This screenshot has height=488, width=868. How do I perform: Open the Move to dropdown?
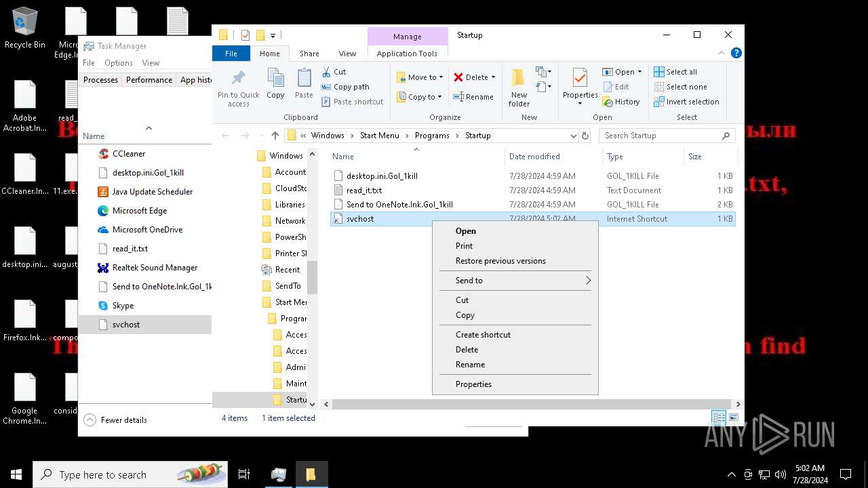click(420, 77)
